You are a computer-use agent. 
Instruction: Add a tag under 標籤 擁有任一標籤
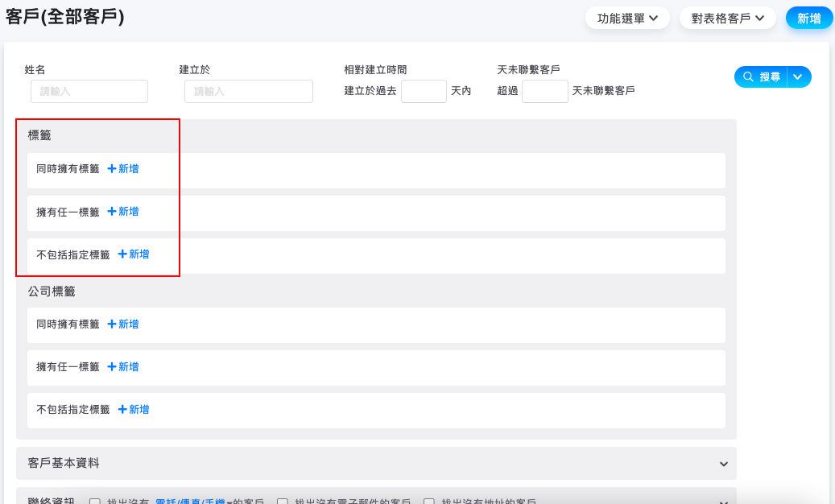pos(123,212)
